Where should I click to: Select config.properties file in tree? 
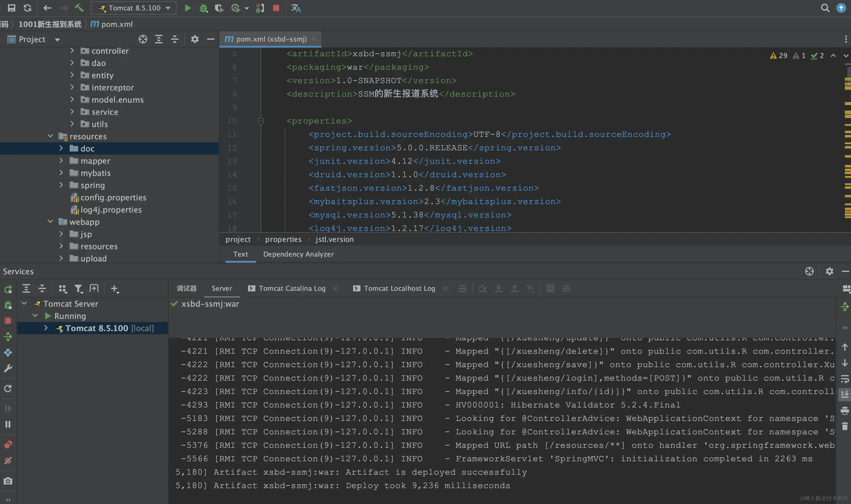click(113, 197)
